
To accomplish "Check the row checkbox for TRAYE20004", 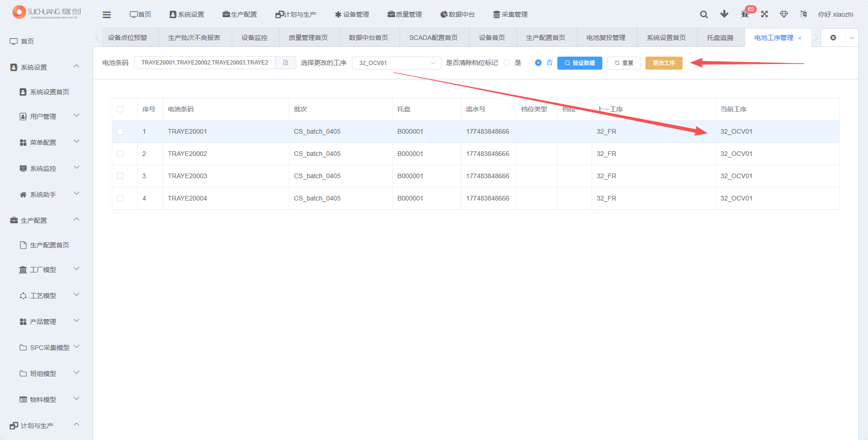I will click(x=120, y=198).
